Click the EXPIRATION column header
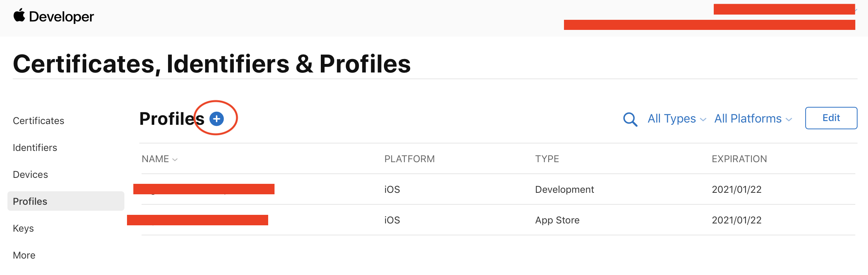Screen dimensions: 868x275 (x=739, y=159)
